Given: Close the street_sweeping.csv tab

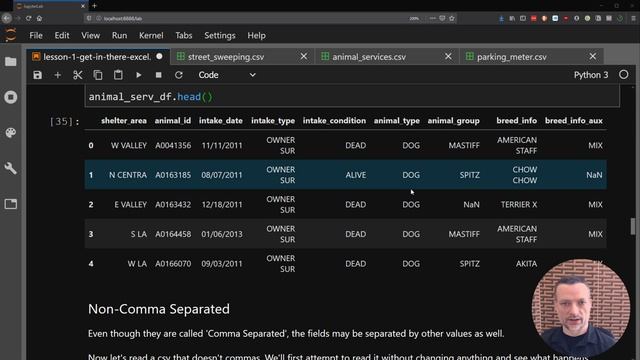Looking at the screenshot, I should [x=304, y=56].
